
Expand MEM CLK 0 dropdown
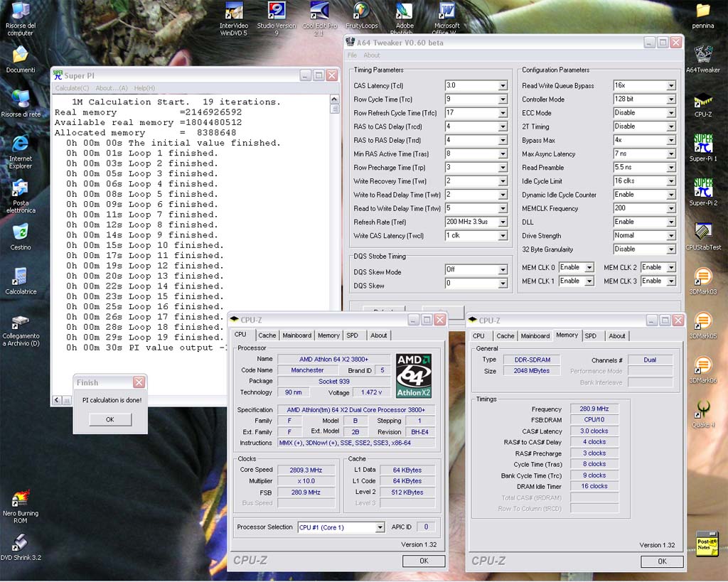[x=589, y=267]
